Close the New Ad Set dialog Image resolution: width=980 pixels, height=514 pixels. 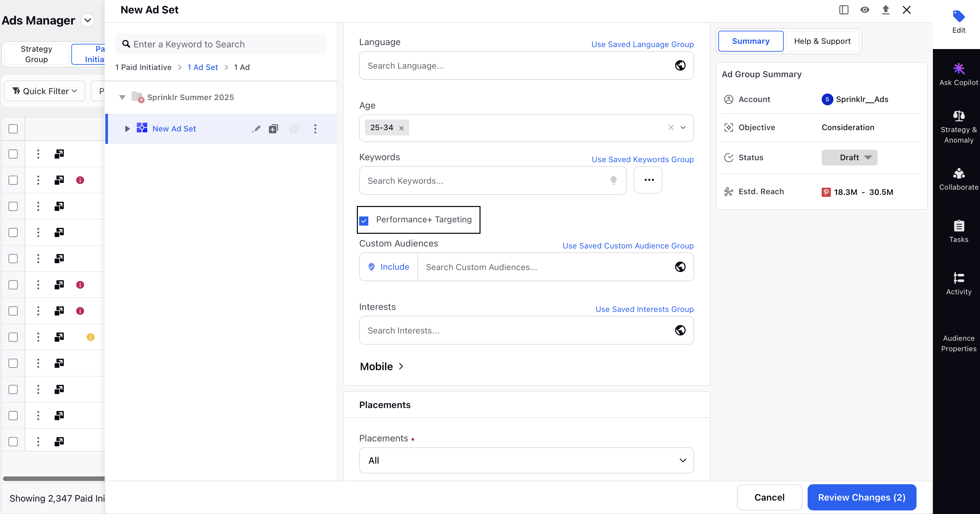tap(906, 10)
